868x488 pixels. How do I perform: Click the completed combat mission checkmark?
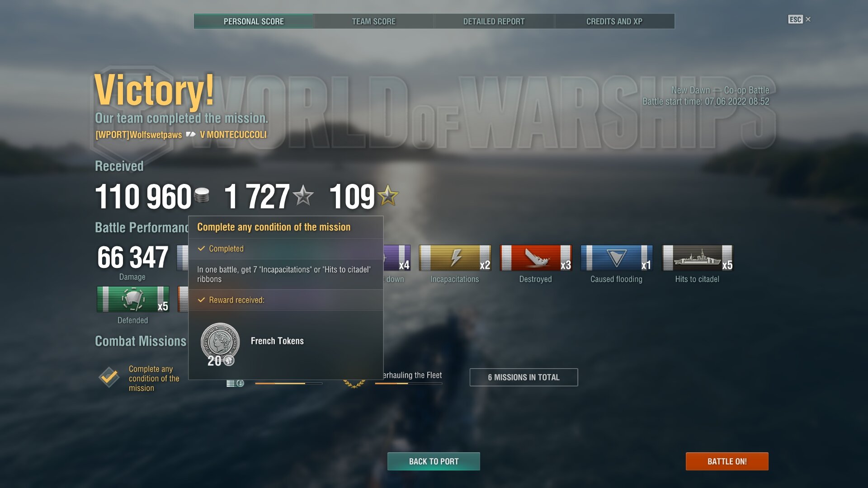click(x=109, y=377)
